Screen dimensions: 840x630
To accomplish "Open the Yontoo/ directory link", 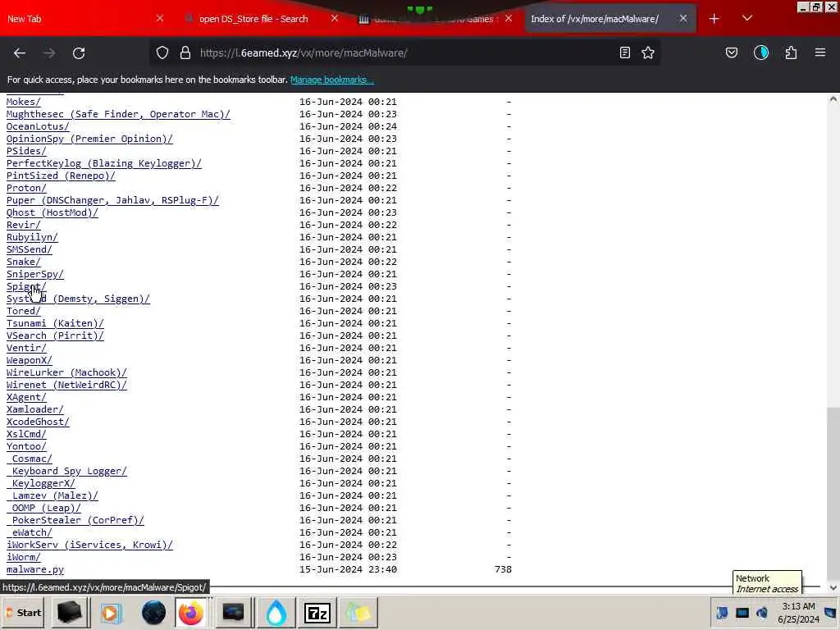I will [x=26, y=446].
